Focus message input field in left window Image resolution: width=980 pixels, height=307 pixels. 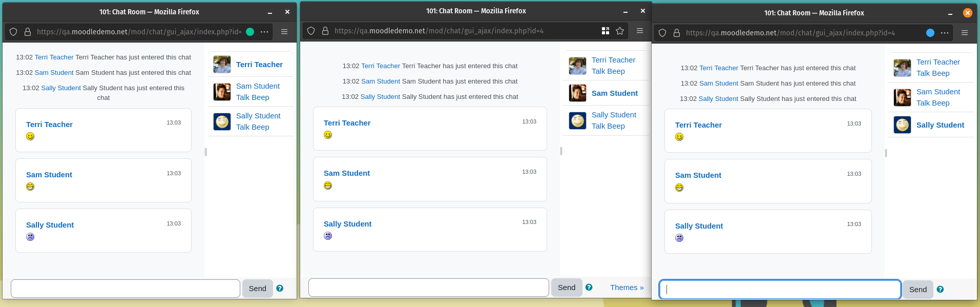pyautogui.click(x=126, y=289)
